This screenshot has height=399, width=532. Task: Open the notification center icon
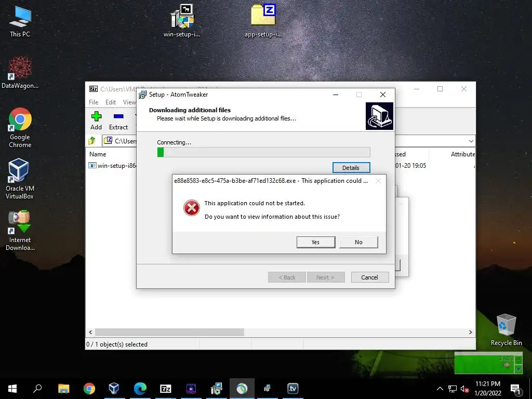[515, 389]
